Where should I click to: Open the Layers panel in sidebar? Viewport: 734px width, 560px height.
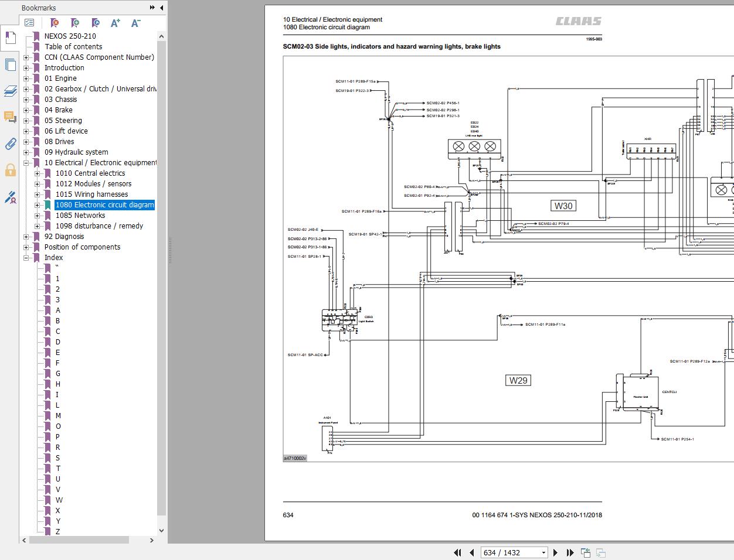(10, 91)
